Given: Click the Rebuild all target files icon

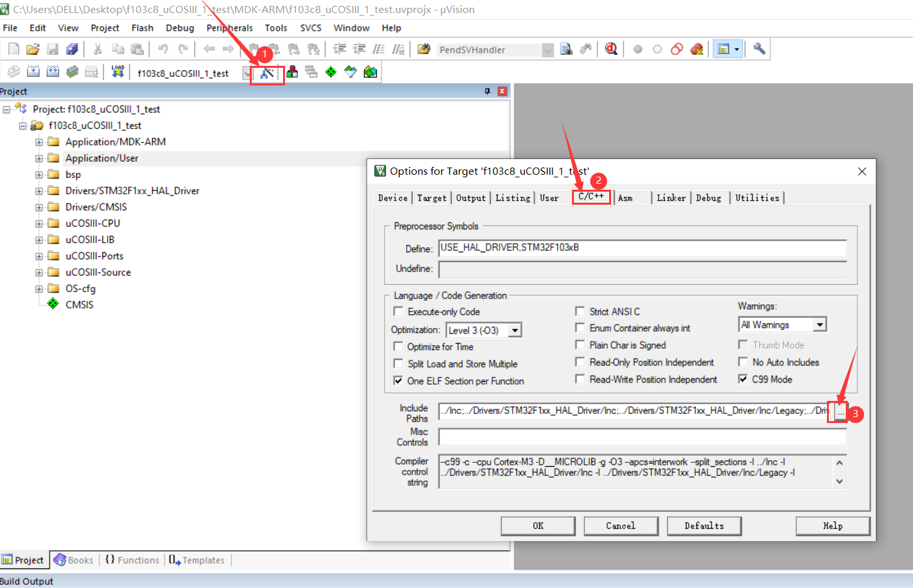Looking at the screenshot, I should click(x=53, y=72).
